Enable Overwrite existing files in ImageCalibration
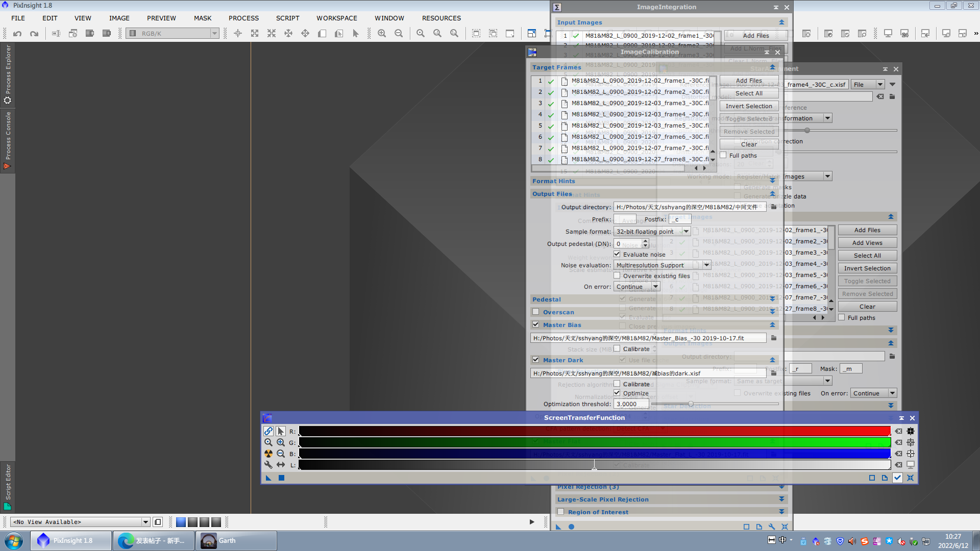The width and height of the screenshot is (980, 551). coord(617,275)
